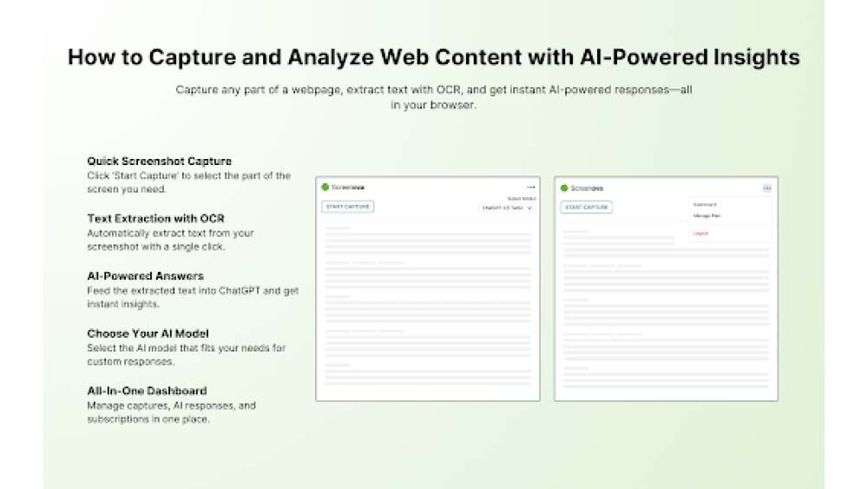Click the Select Model label above the dropdown

pyautogui.click(x=522, y=199)
